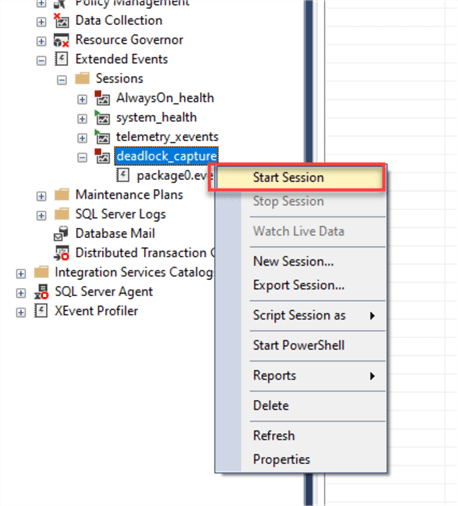Expand the Integration Services Catalogs node

(x=21, y=274)
